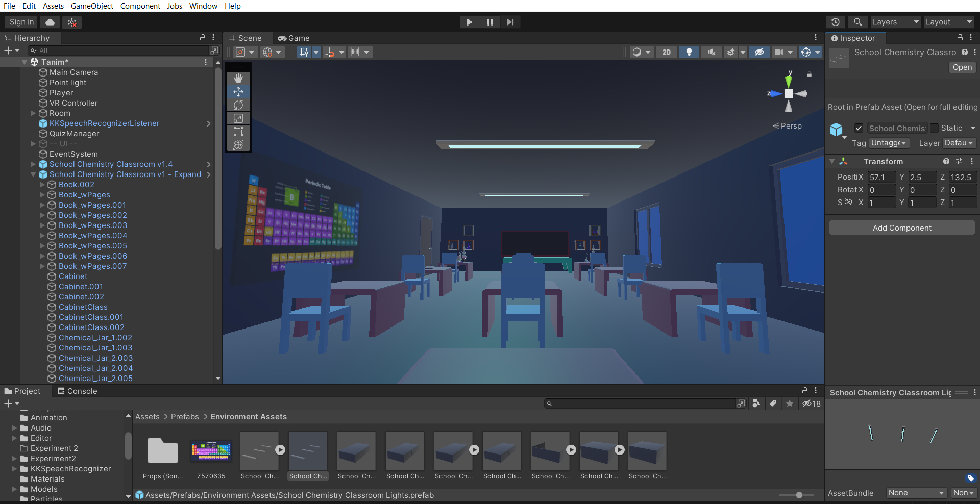Viewport: 980px width, 504px height.
Task: Toggle the active checkbox for School Chemis object
Action: (859, 128)
